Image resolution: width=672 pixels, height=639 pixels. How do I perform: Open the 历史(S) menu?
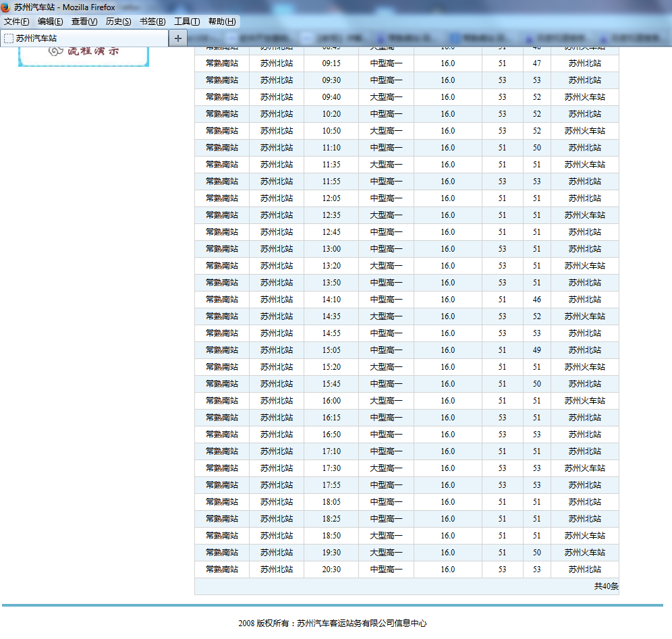[x=118, y=22]
